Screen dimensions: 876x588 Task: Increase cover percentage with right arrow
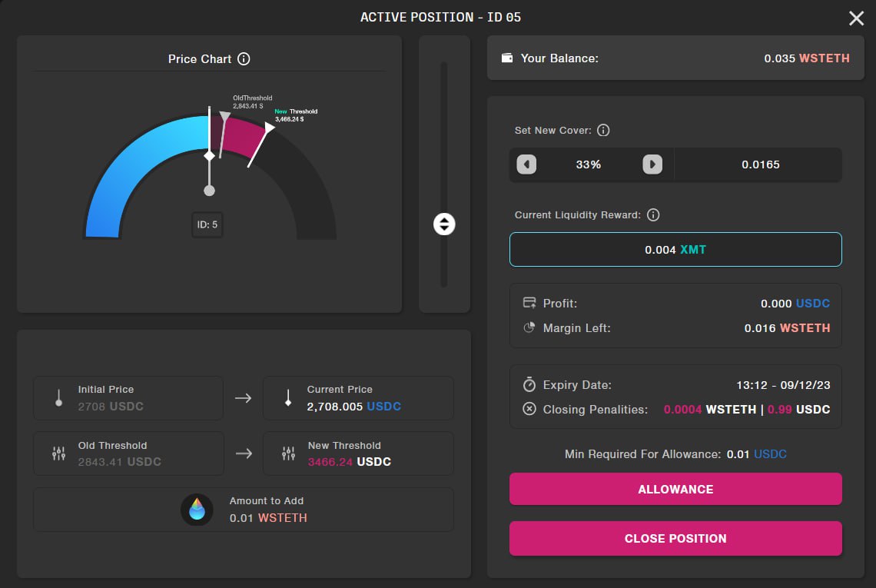click(x=652, y=164)
